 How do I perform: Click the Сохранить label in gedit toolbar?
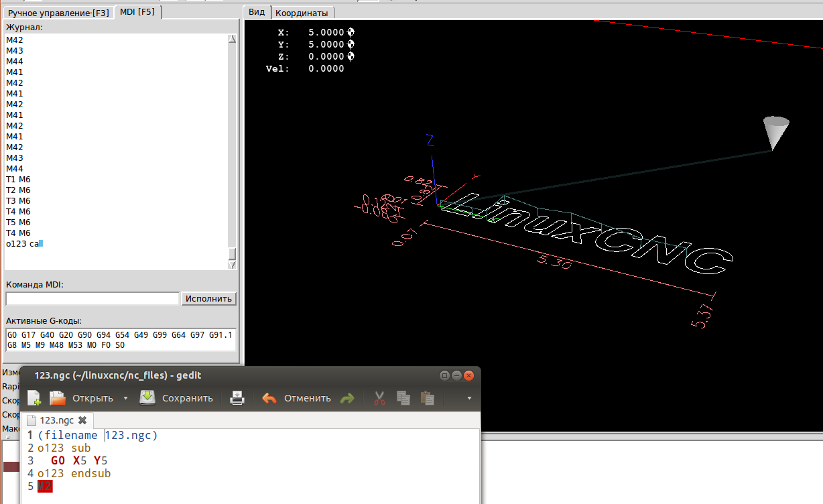pyautogui.click(x=188, y=398)
